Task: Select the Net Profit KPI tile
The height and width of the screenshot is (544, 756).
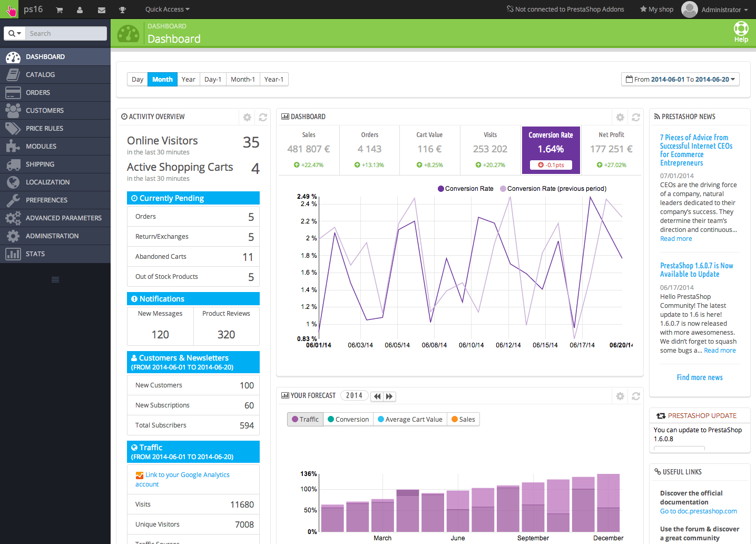Action: (611, 150)
